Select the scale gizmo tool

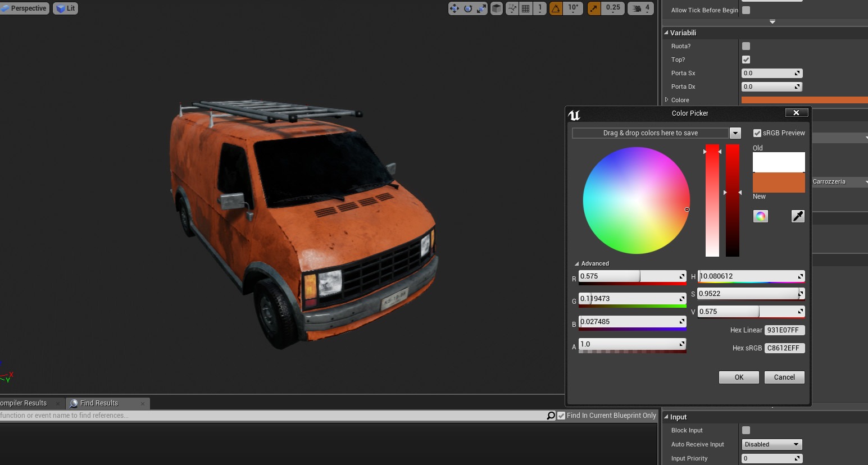(x=481, y=8)
